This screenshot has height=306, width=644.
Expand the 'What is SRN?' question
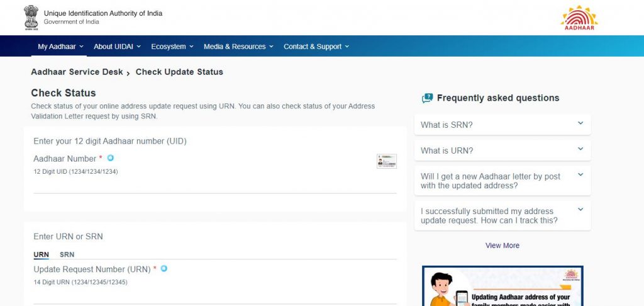[502, 125]
